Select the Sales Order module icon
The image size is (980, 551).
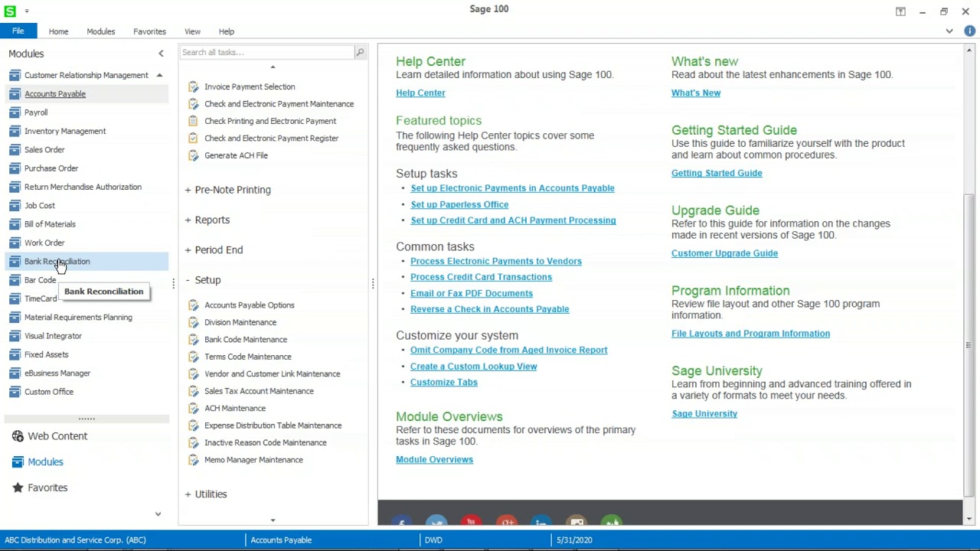click(15, 150)
